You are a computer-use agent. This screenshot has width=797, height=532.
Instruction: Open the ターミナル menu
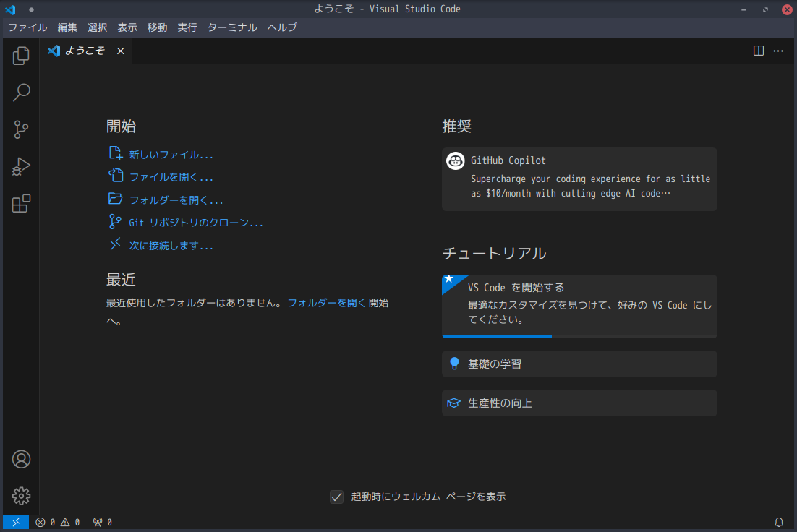pyautogui.click(x=232, y=27)
